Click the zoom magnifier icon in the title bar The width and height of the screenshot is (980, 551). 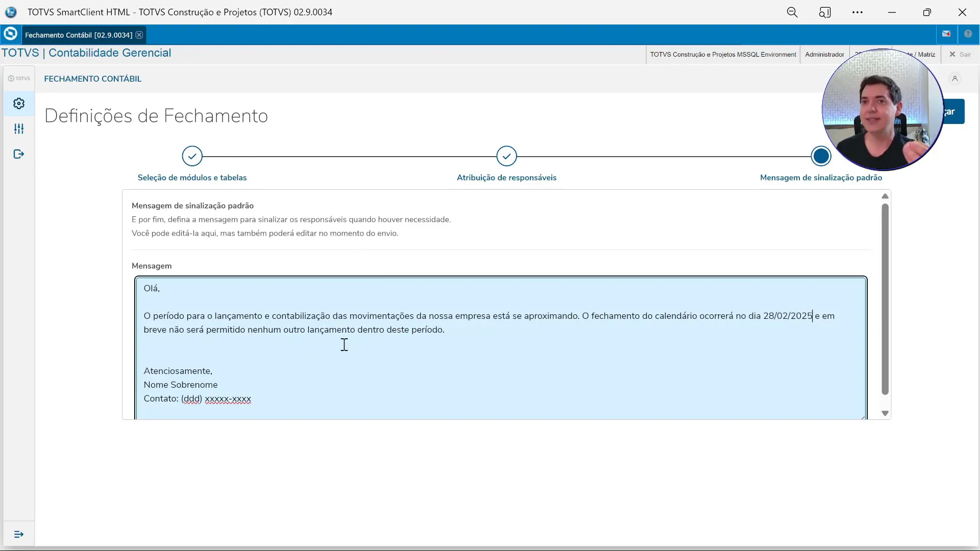[792, 12]
